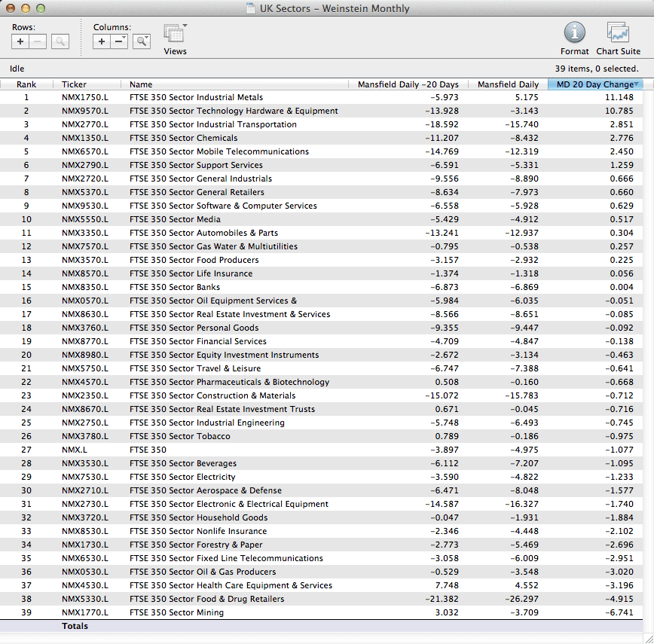Click the Name column header

[141, 84]
